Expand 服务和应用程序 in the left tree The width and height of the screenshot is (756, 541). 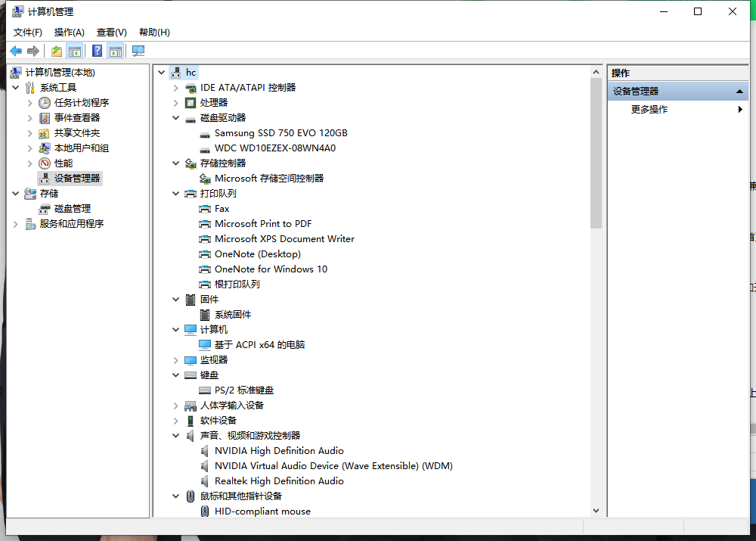tap(15, 224)
